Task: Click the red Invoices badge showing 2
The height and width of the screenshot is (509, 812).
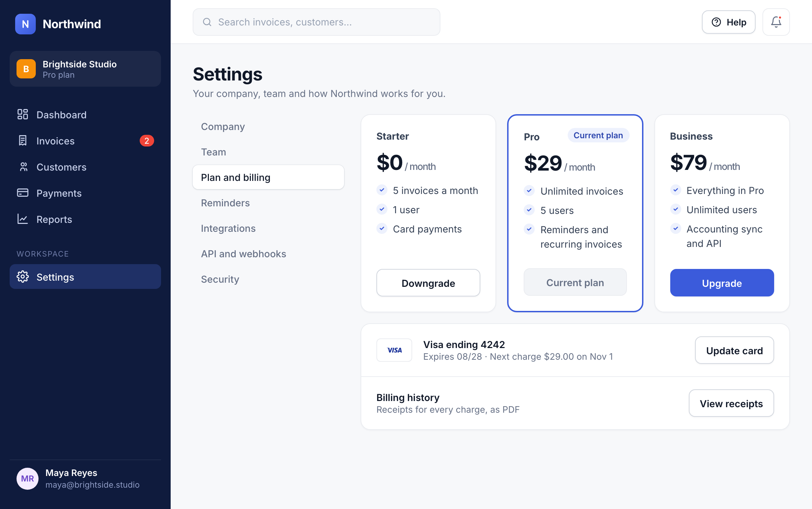Action: (147, 141)
